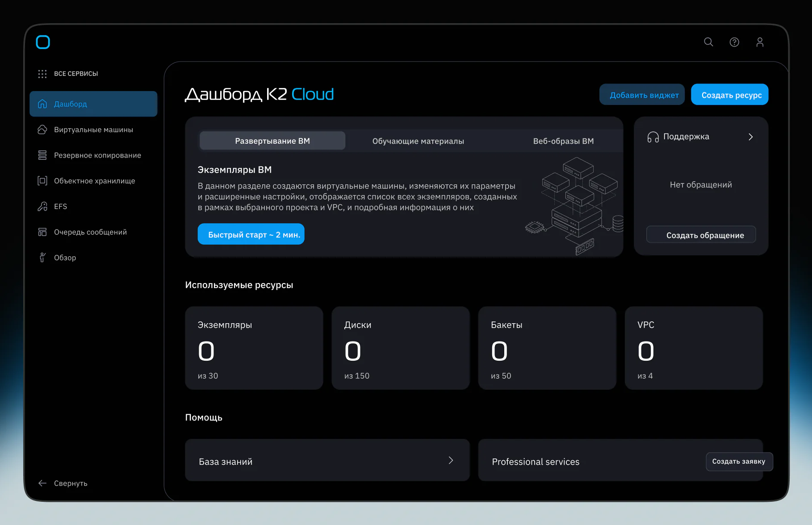Open Объектное хранилище section
Image resolution: width=812 pixels, height=525 pixels.
[93, 181]
